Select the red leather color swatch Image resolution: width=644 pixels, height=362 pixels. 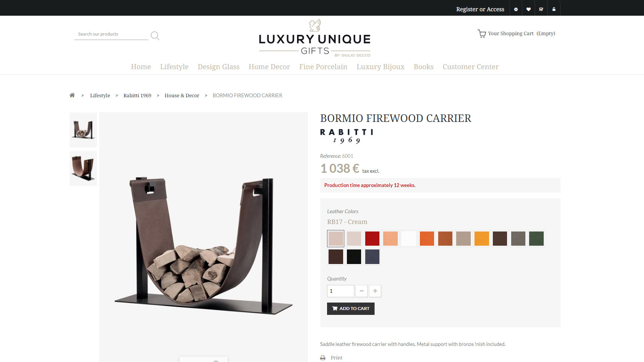click(x=372, y=239)
